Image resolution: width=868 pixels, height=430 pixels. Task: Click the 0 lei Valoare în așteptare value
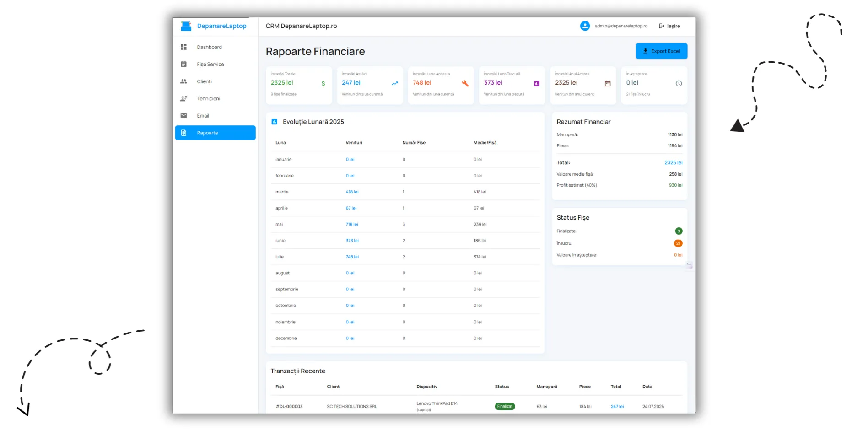coord(678,255)
